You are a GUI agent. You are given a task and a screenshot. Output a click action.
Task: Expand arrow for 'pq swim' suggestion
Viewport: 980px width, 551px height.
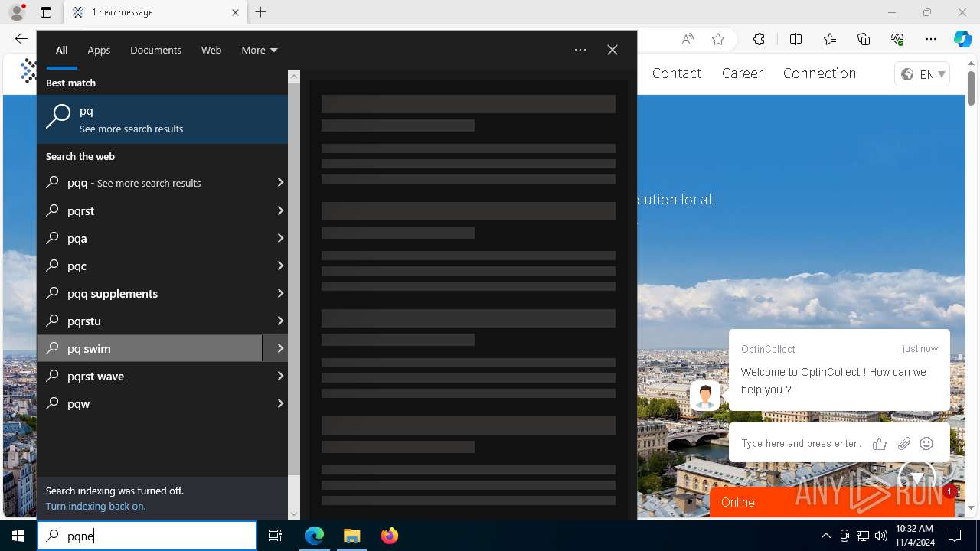point(280,348)
